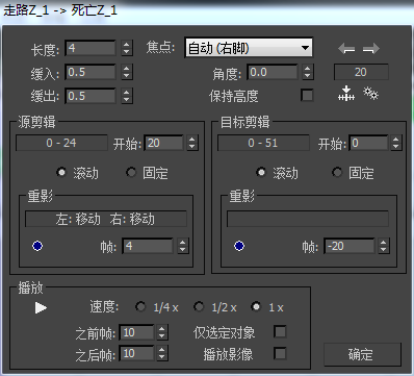
Task: Click the play triangle in 播放 section
Action: [x=41, y=308]
